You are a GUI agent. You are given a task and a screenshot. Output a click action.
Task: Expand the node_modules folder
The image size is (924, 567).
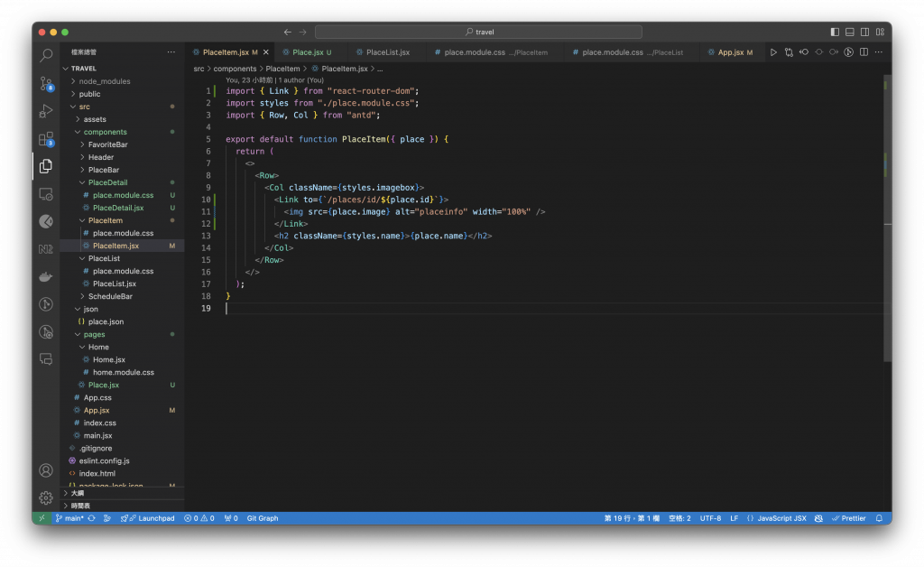coord(104,81)
